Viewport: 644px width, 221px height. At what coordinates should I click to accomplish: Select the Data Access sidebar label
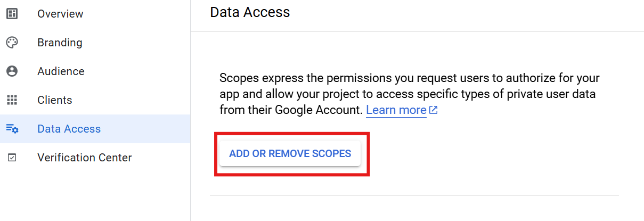[x=69, y=129]
